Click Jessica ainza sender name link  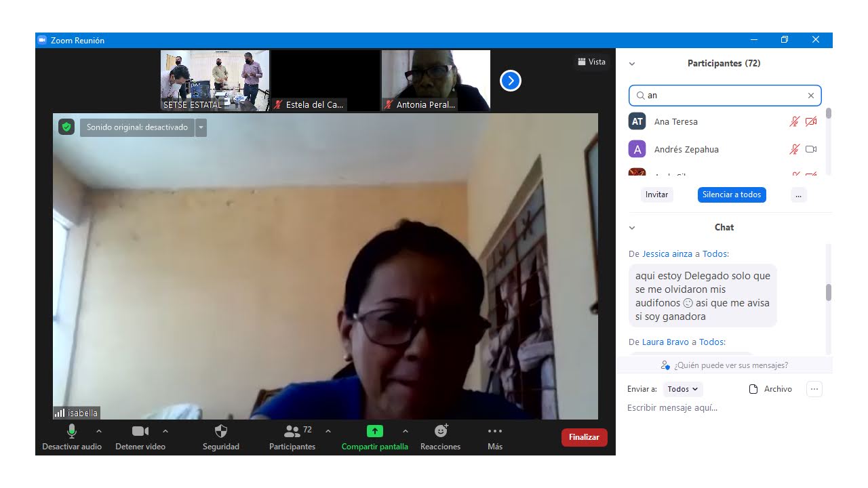coord(667,254)
